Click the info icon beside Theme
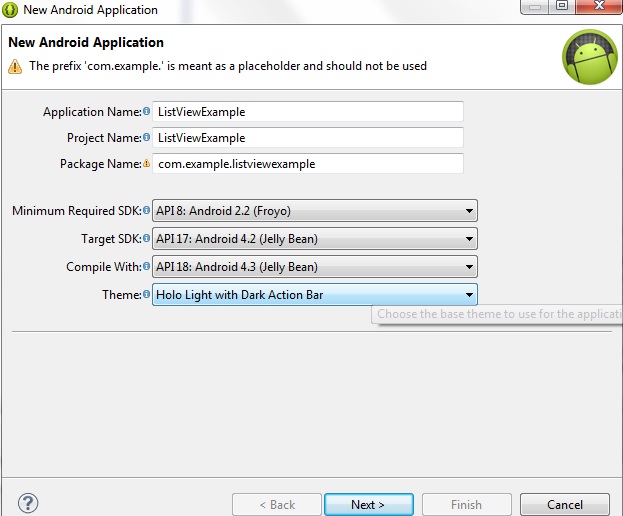This screenshot has height=516, width=623. point(147,295)
